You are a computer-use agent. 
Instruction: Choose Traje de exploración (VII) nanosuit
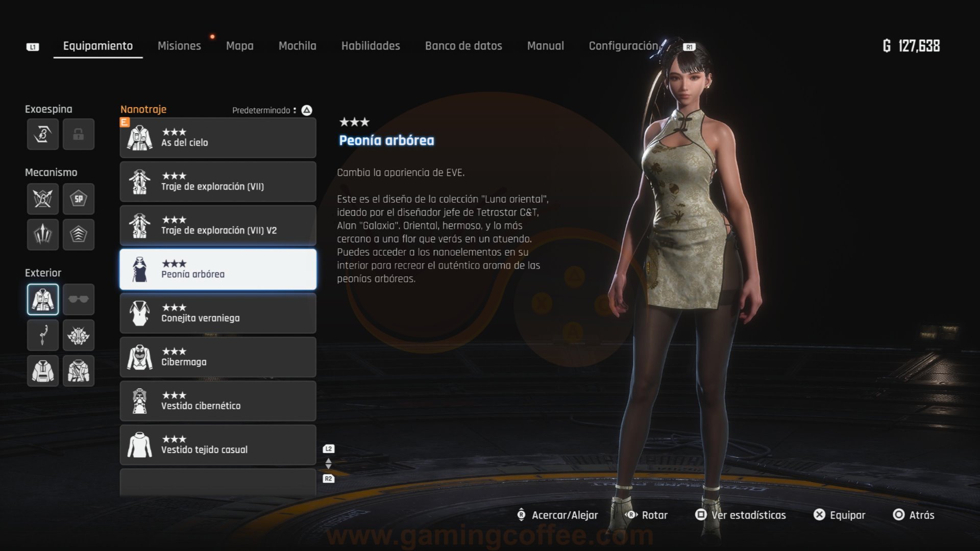click(218, 182)
